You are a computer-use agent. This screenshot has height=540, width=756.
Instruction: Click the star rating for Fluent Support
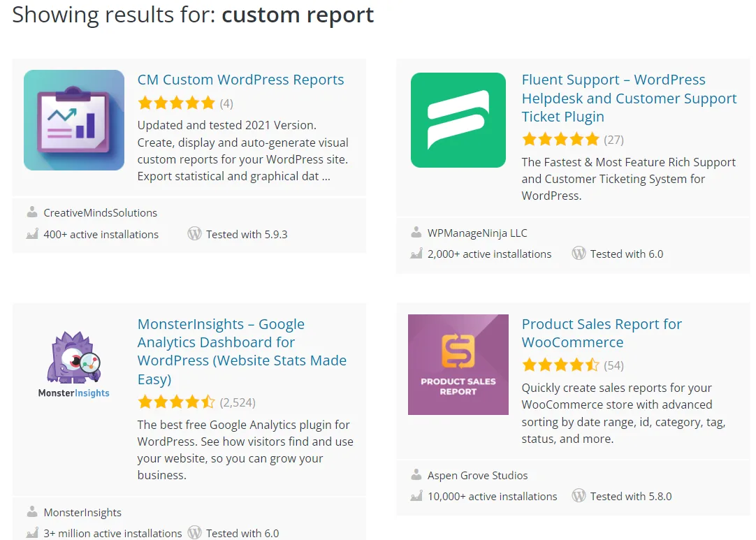[x=560, y=139]
